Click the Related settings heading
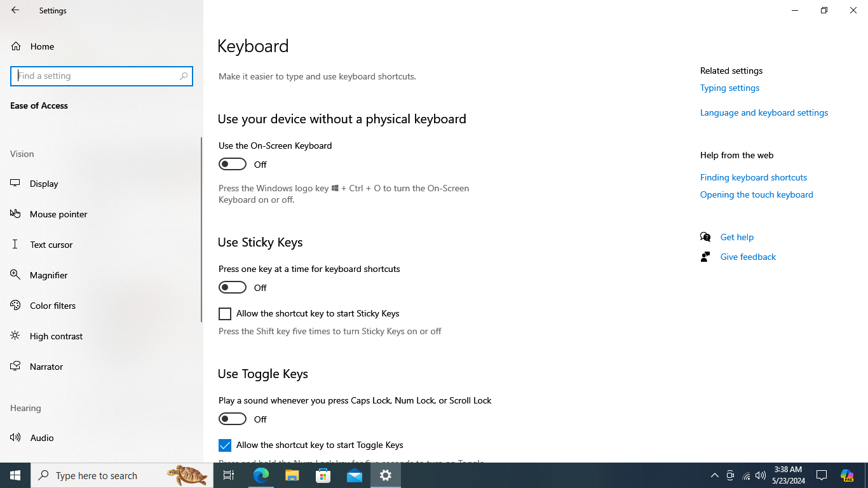 point(731,71)
